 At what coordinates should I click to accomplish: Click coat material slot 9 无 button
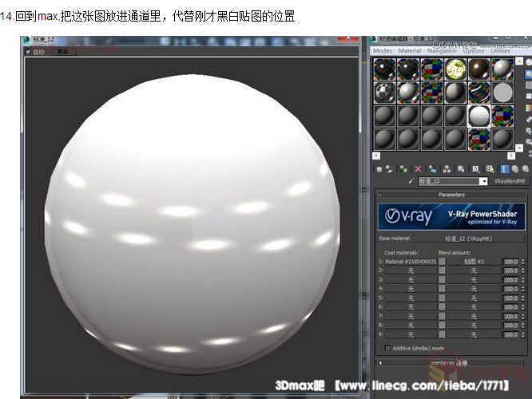[411, 334]
